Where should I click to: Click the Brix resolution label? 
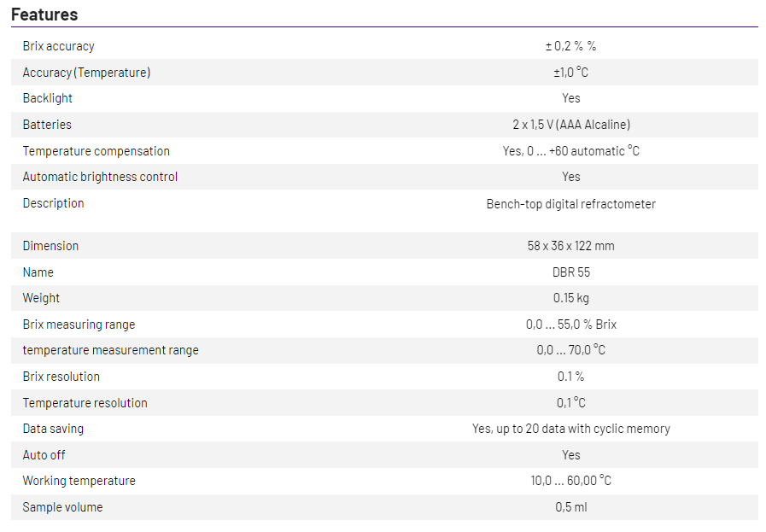pyautogui.click(x=61, y=377)
